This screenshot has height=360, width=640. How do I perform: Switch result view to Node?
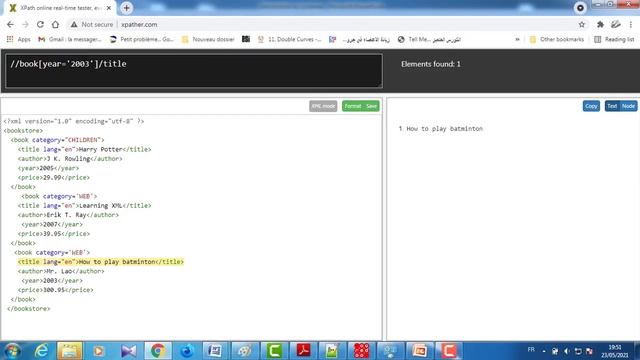628,106
